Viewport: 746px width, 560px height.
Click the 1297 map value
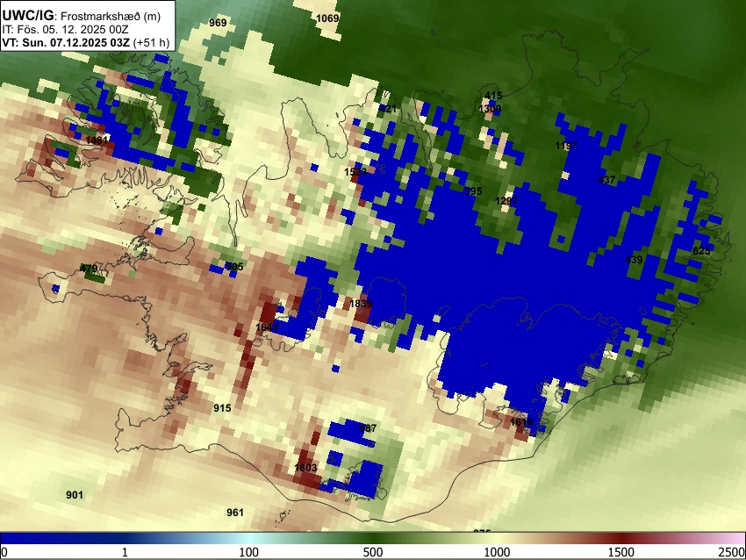tap(506, 201)
